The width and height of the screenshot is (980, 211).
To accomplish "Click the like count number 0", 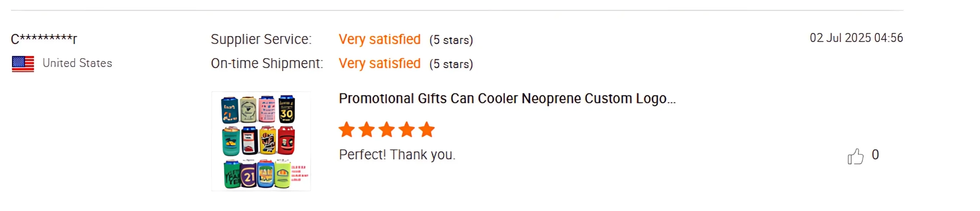I will 875,155.
